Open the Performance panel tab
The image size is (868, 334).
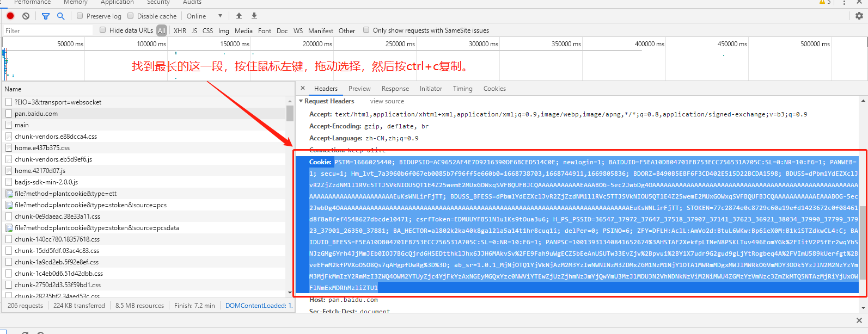[32, 2]
